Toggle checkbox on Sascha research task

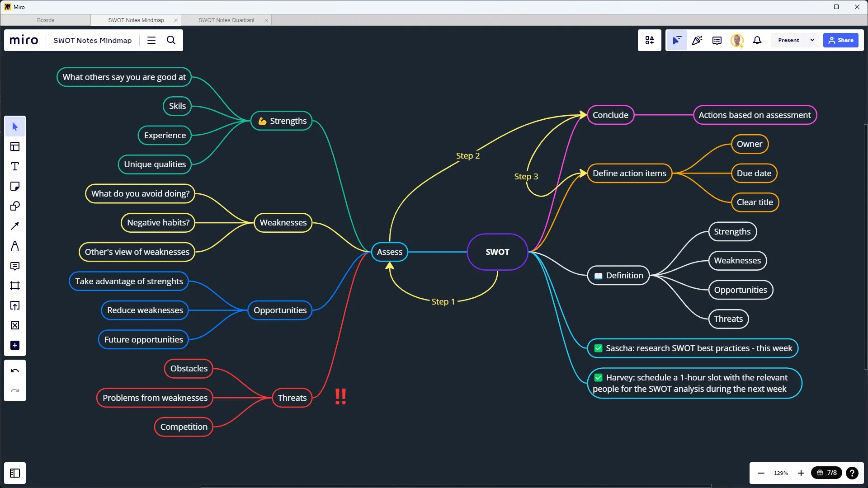click(598, 348)
